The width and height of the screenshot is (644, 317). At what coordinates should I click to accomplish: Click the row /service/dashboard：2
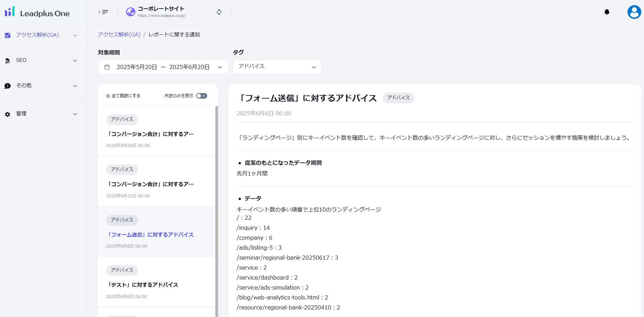[267, 278]
